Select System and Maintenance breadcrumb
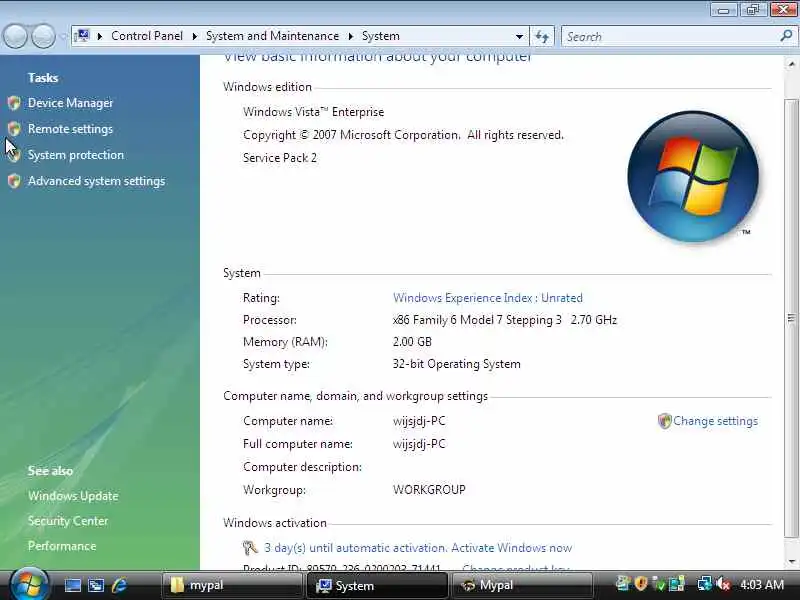This screenshot has height=600, width=800. (272, 36)
